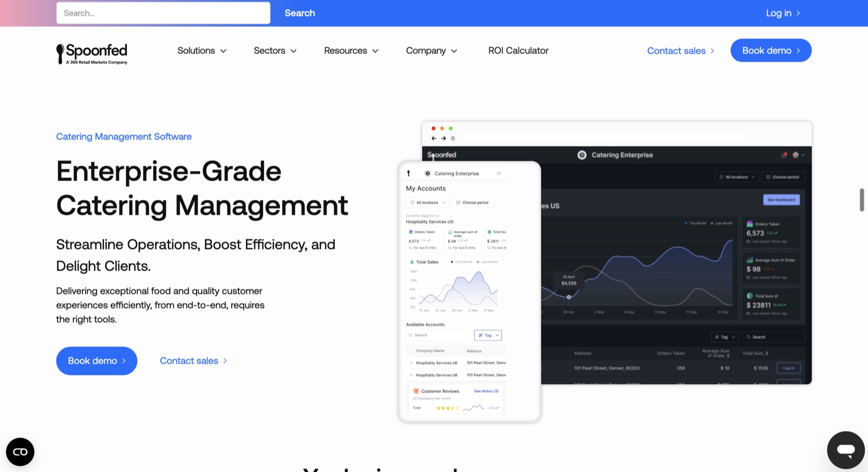Click Book demo below the hero paragraph
This screenshot has width=868, height=472.
coord(97,361)
